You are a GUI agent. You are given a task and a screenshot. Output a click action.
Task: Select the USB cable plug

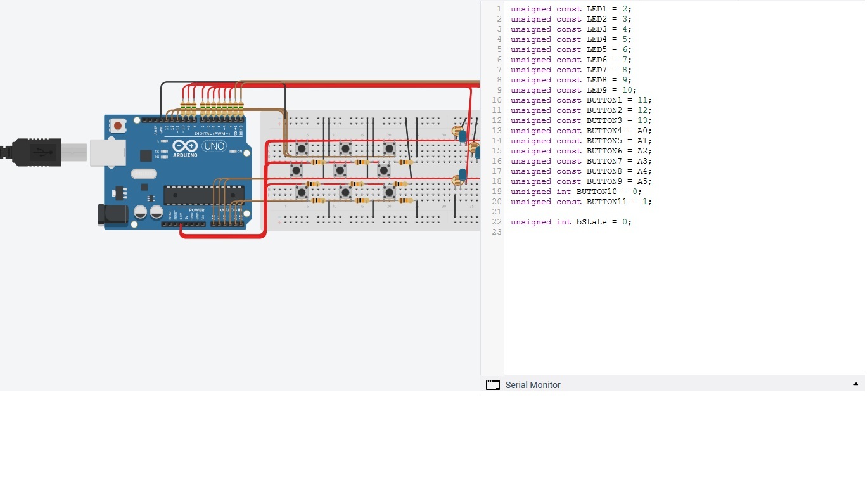tap(43, 152)
